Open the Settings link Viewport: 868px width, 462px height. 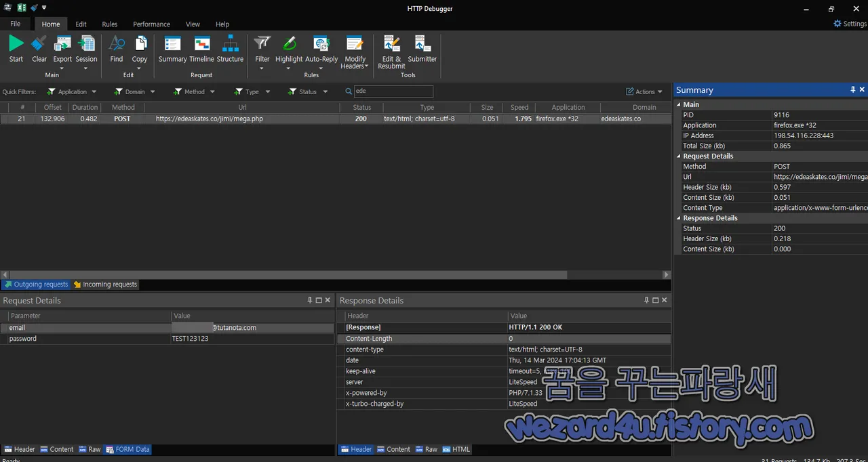848,23
